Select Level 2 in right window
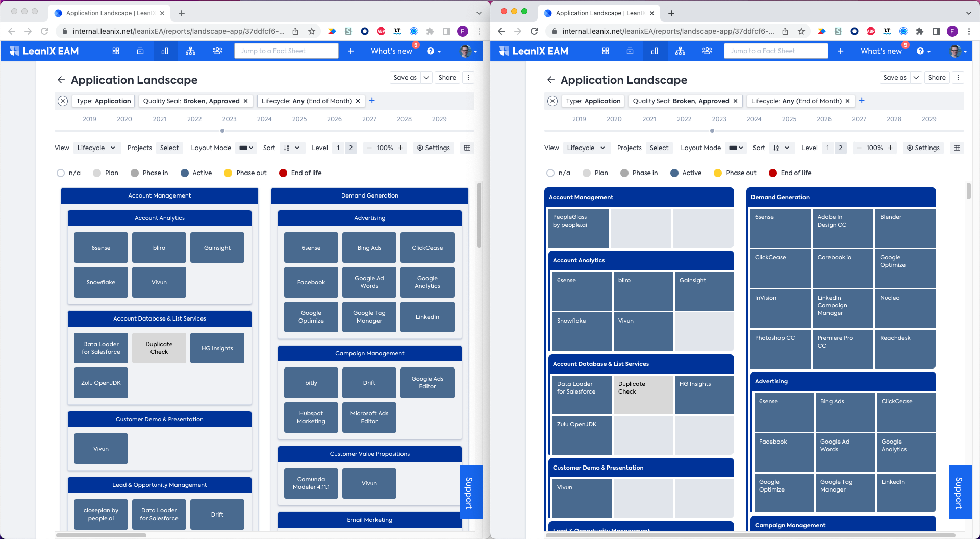Image resolution: width=980 pixels, height=539 pixels. pos(840,148)
